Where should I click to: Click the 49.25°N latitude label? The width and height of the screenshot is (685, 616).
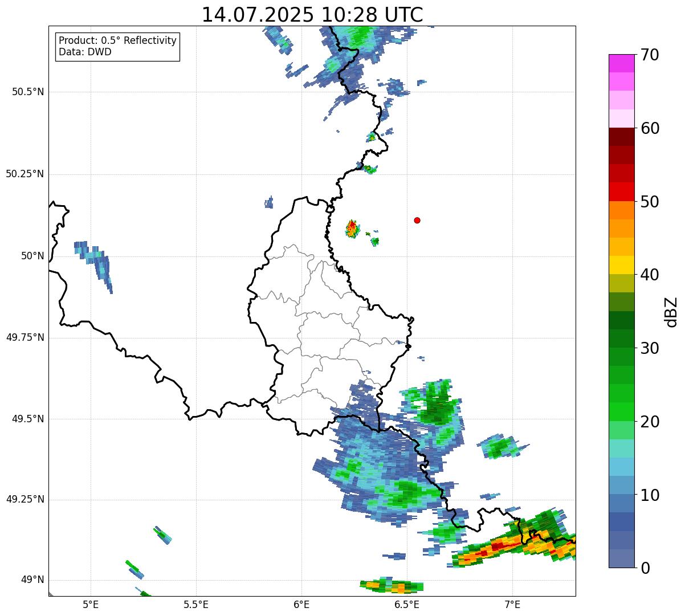pos(25,499)
